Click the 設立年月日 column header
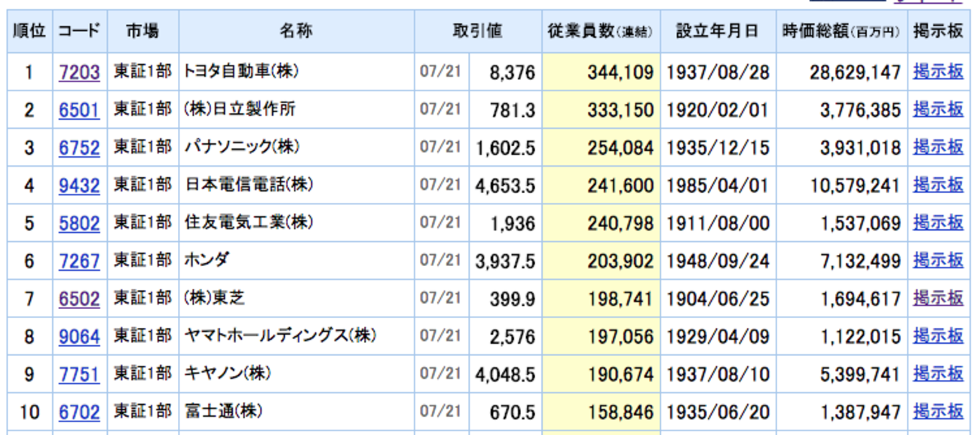Viewport: 980px width, 435px height. click(x=717, y=32)
